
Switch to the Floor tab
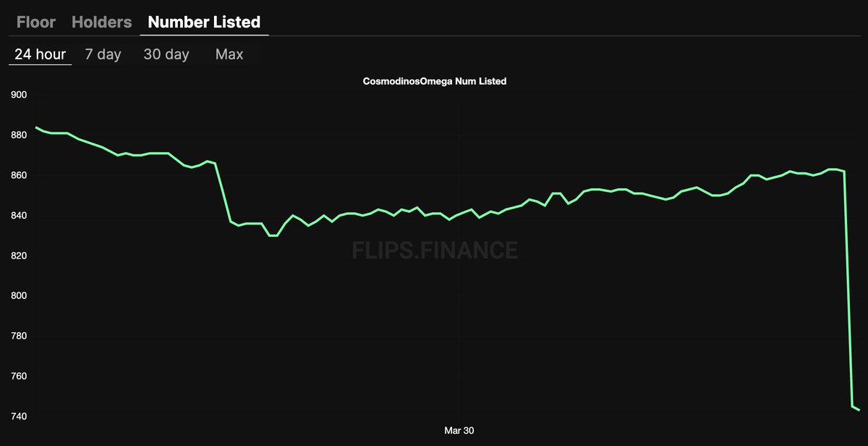pos(36,22)
